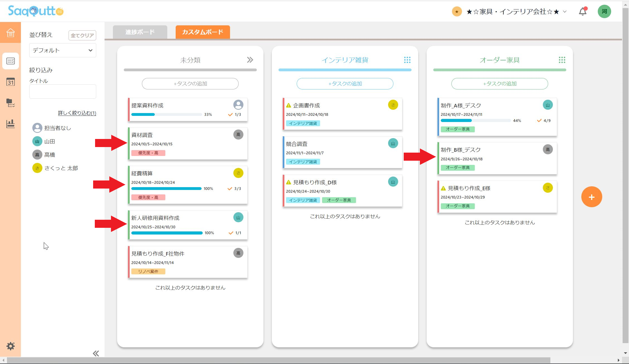Open settings via the gear icon

point(10,346)
